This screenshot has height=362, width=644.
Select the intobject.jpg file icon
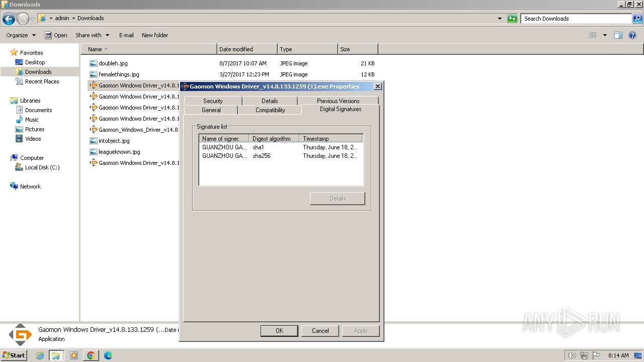(93, 141)
